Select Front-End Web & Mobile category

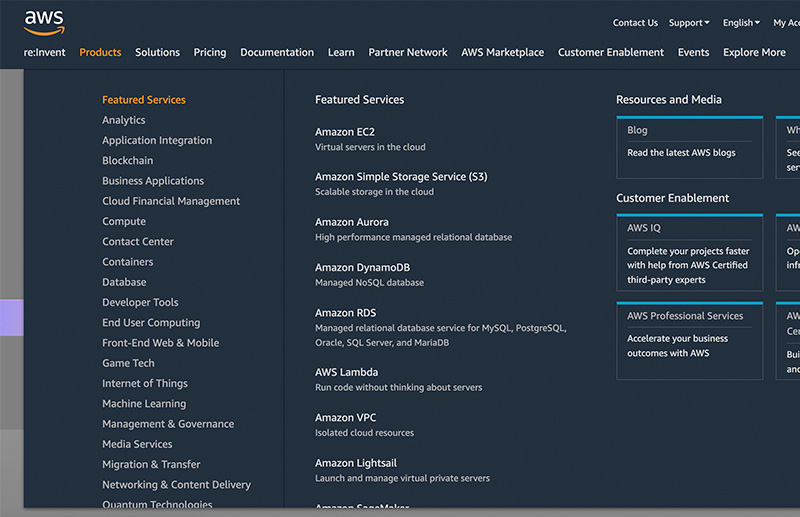tap(160, 343)
